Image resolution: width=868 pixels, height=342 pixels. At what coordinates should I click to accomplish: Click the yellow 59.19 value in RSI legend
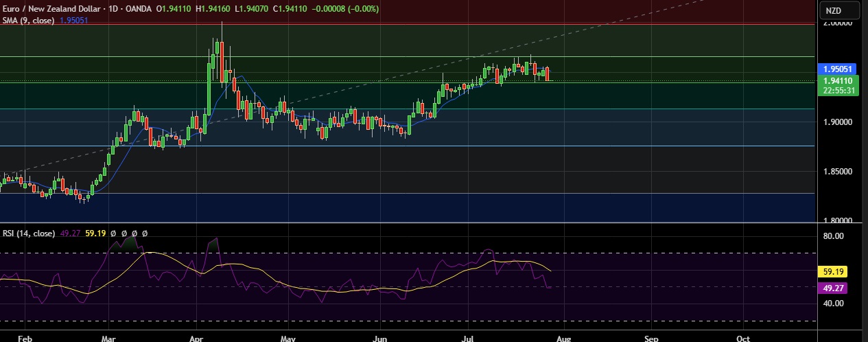[x=95, y=233]
